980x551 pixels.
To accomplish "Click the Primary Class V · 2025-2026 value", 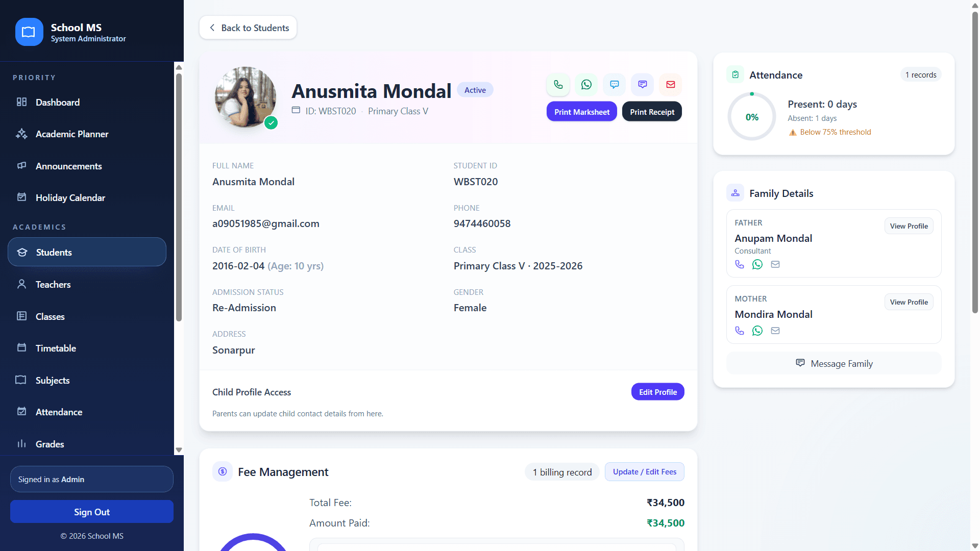I will coord(518,266).
